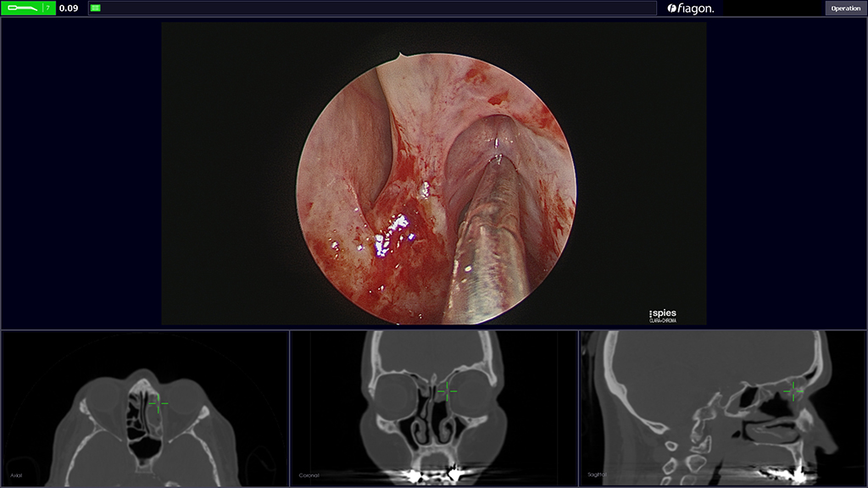868x488 pixels.
Task: Click the small green status icon
Action: [x=95, y=8]
